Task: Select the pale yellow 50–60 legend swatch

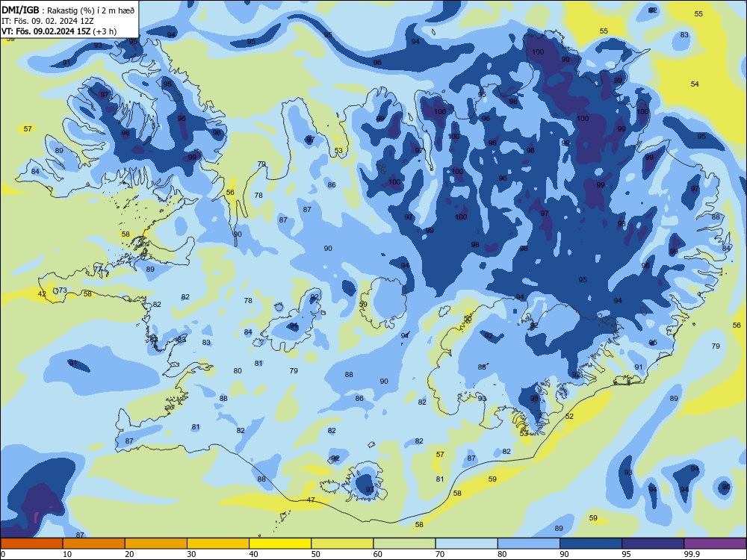Action: pyautogui.click(x=342, y=544)
